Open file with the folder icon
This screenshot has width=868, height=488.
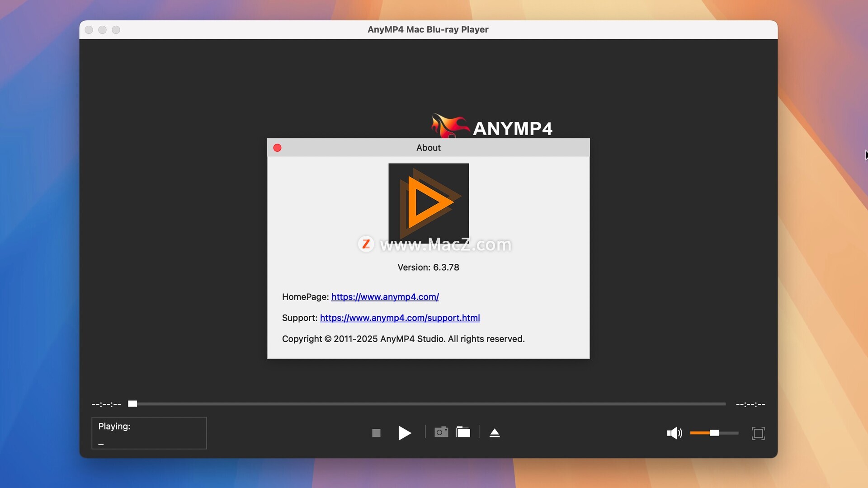coord(463,432)
